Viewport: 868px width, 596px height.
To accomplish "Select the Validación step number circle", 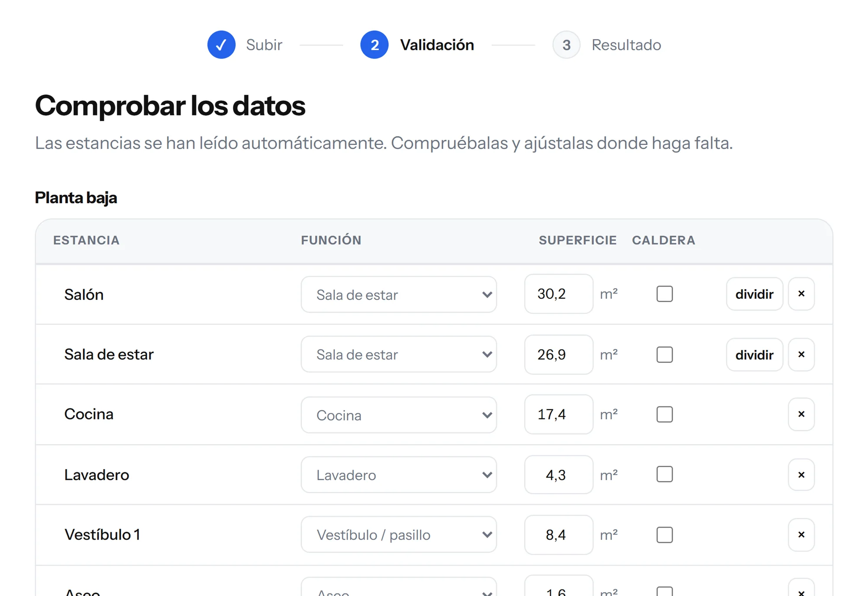I will click(374, 45).
